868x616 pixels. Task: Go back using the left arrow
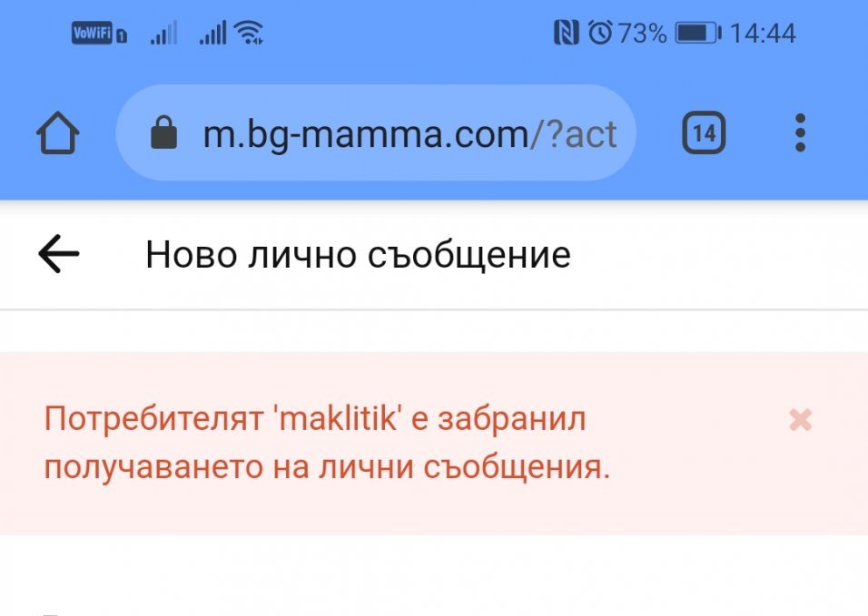pyautogui.click(x=59, y=255)
